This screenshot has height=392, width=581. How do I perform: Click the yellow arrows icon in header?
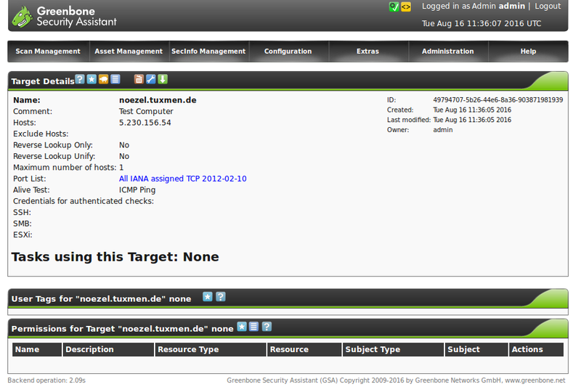406,7
